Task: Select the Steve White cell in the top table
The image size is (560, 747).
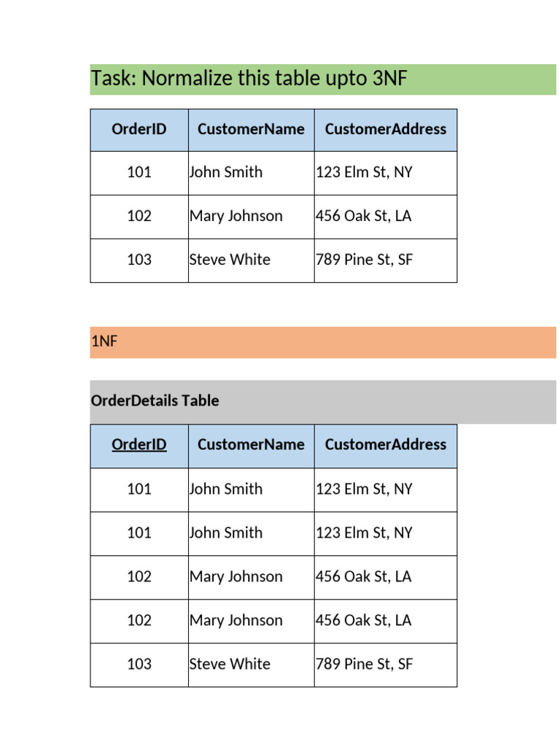Action: 230,260
